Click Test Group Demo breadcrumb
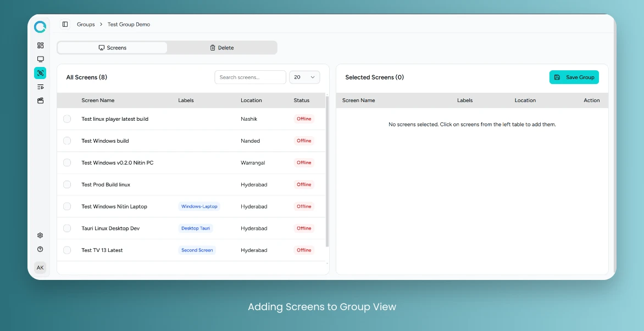 [129, 24]
